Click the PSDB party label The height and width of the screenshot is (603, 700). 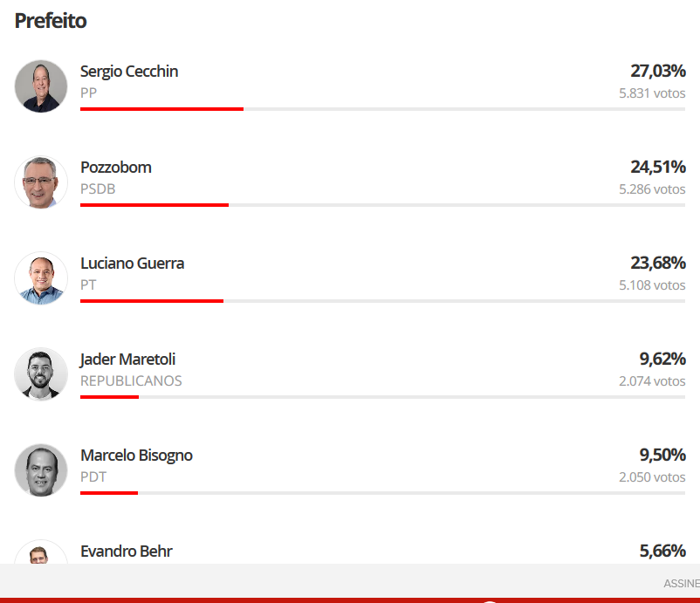tap(98, 188)
